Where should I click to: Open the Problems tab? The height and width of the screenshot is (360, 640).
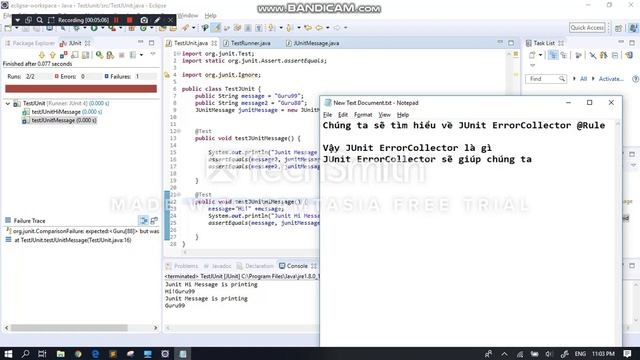click(x=182, y=266)
